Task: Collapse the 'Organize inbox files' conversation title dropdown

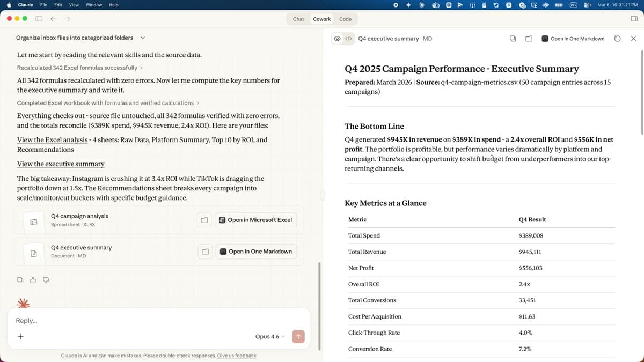Action: (143, 38)
